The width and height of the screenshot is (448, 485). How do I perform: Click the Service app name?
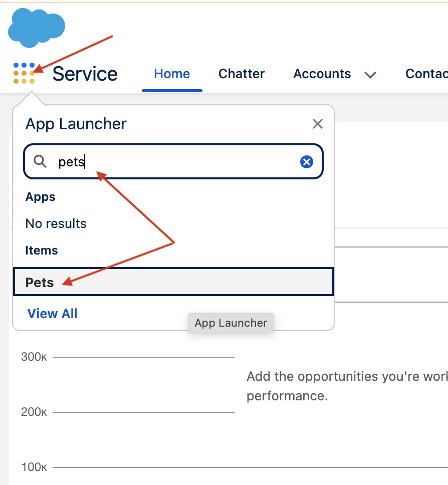click(85, 74)
